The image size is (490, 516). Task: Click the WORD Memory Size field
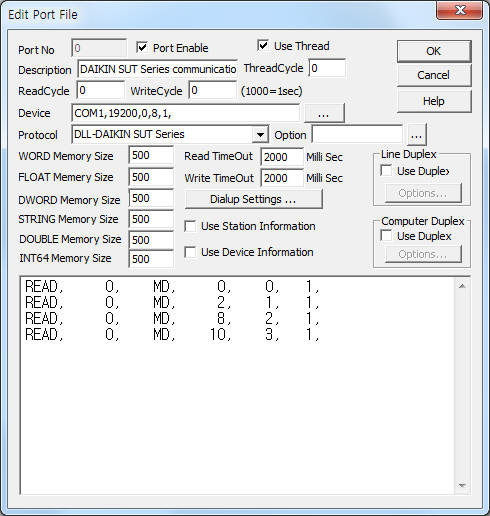(x=151, y=155)
